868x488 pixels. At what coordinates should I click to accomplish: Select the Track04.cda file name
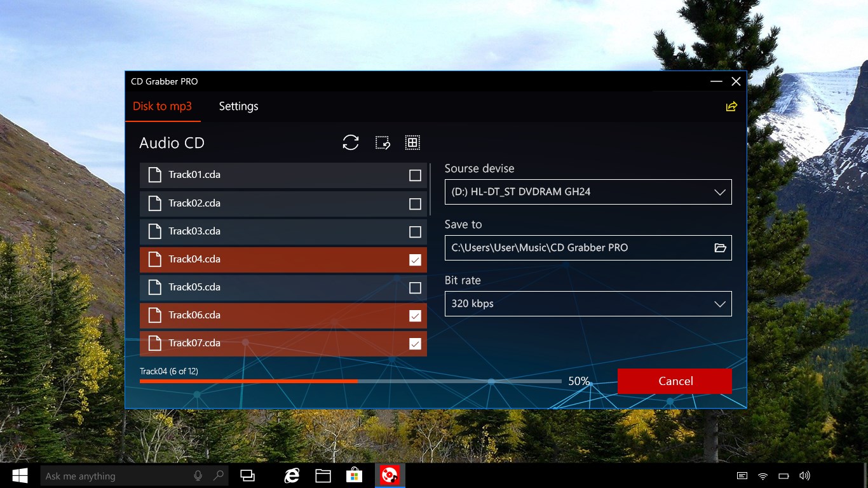(x=194, y=259)
